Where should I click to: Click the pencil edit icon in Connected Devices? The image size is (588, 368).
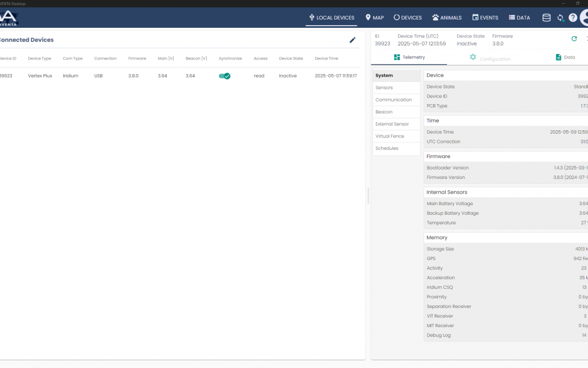tap(352, 40)
